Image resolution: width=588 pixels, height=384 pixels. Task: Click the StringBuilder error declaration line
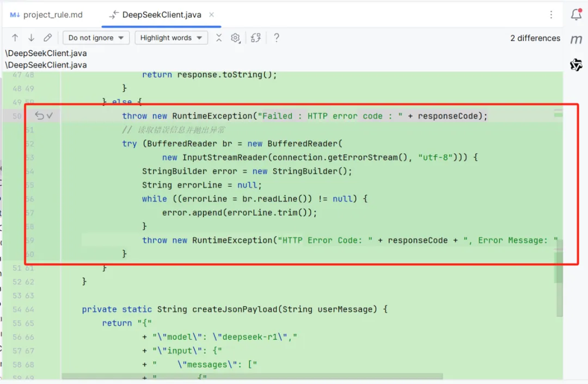[247, 172]
